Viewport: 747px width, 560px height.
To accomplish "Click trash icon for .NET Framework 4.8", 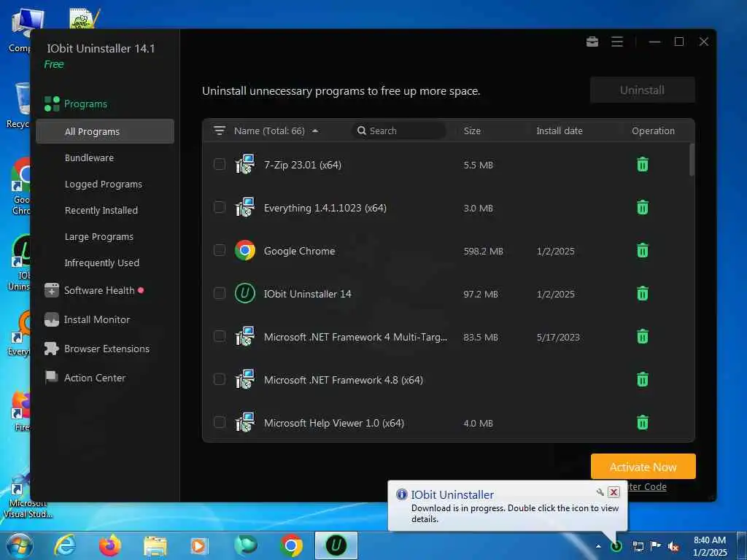I will click(x=642, y=379).
